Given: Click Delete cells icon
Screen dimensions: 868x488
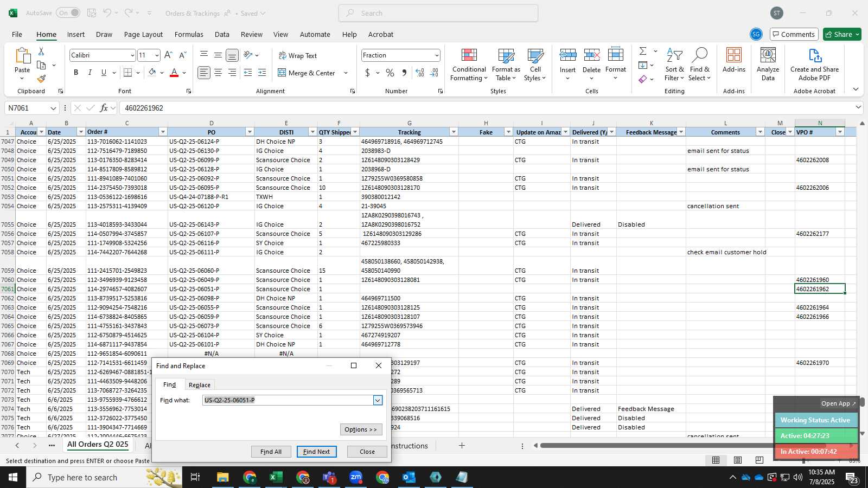Looking at the screenshot, I should 591,55.
